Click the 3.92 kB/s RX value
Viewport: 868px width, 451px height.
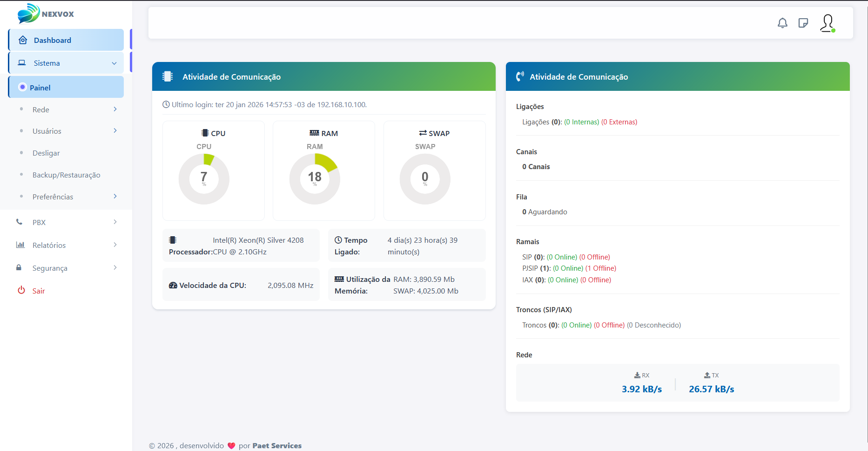(x=642, y=389)
